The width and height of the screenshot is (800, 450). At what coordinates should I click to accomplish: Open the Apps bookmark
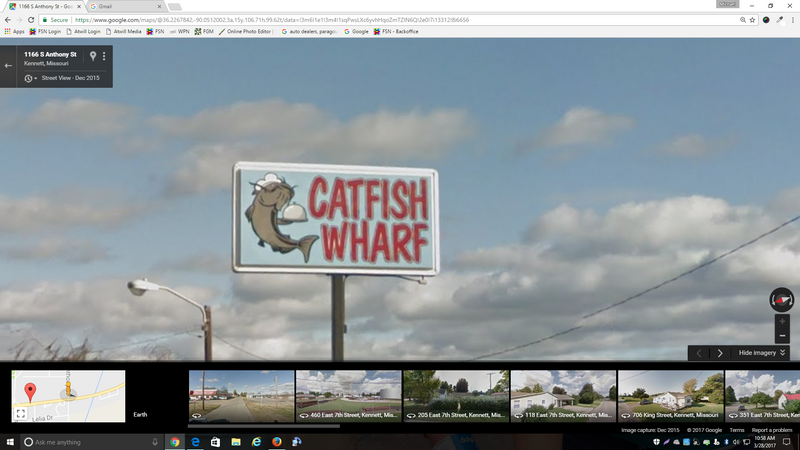14,32
